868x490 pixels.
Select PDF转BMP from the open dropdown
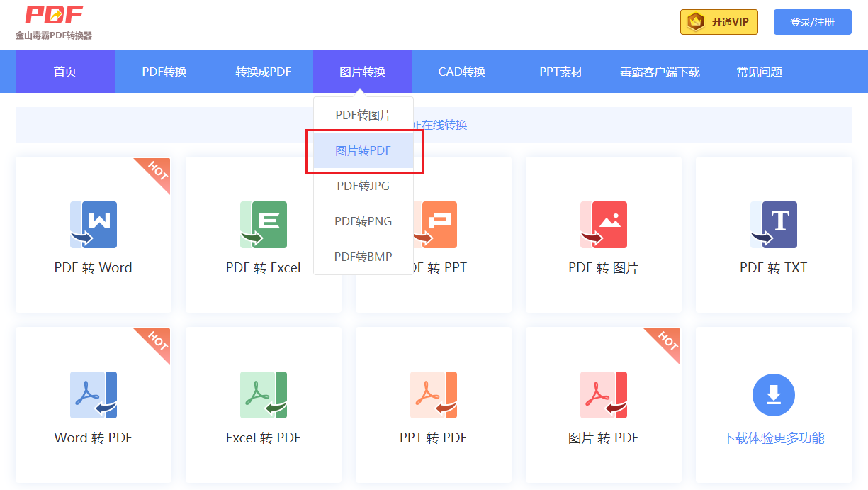[x=362, y=257]
